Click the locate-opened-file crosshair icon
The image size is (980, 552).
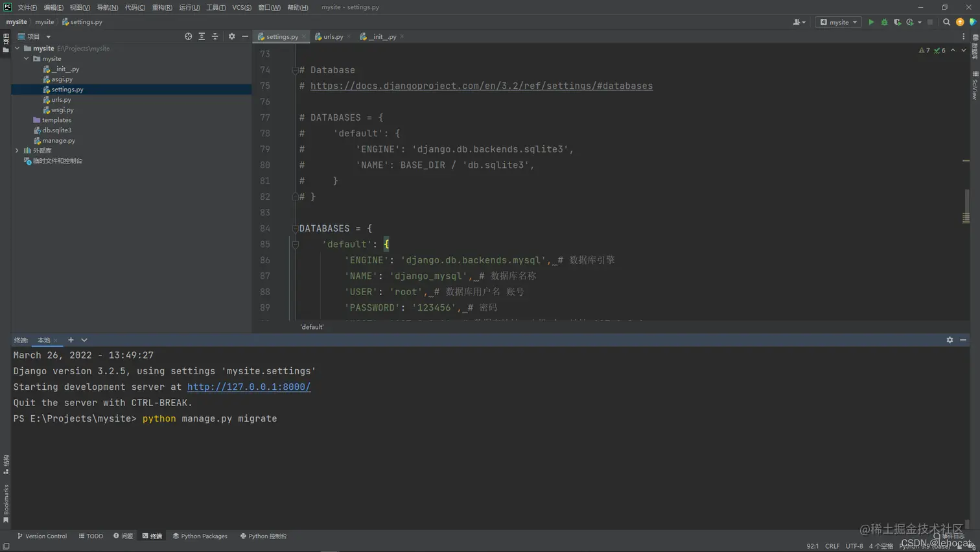coord(188,36)
